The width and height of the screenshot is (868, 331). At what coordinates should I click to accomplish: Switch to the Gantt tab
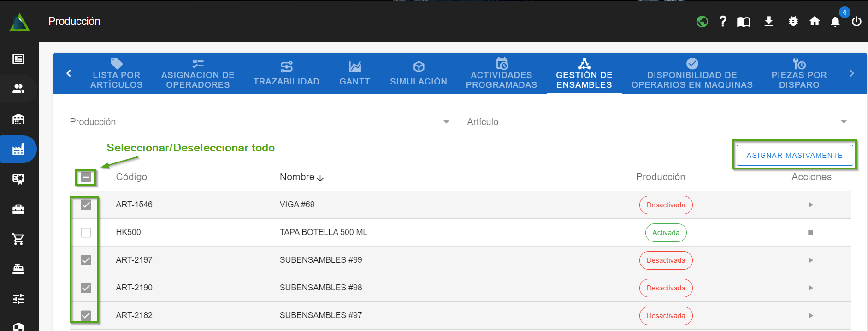[354, 73]
